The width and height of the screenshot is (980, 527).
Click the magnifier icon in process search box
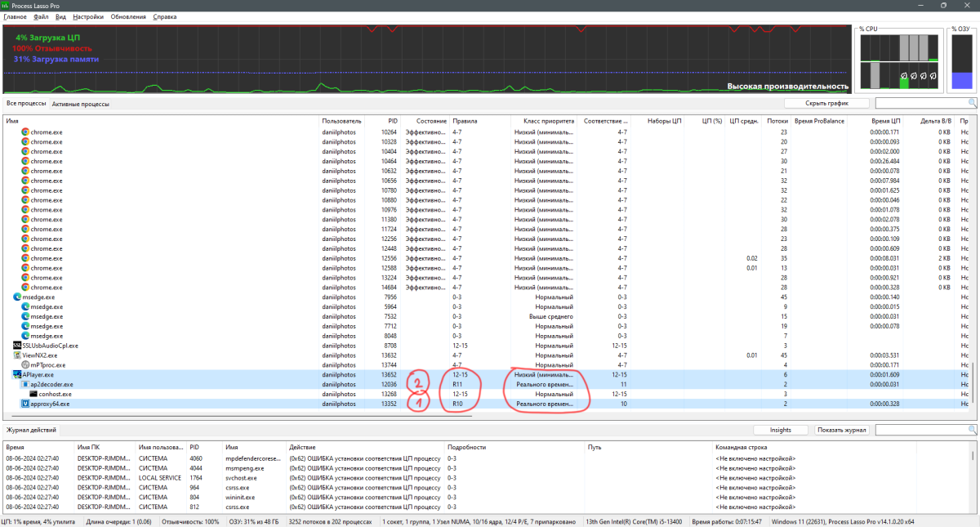(x=972, y=103)
